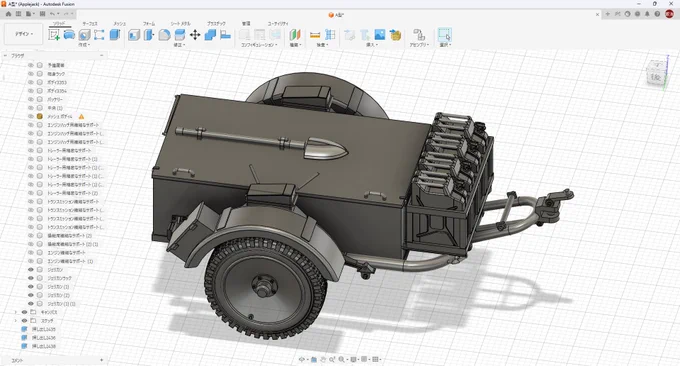Toggle visibility eye of メッシュボディ

tap(31, 117)
